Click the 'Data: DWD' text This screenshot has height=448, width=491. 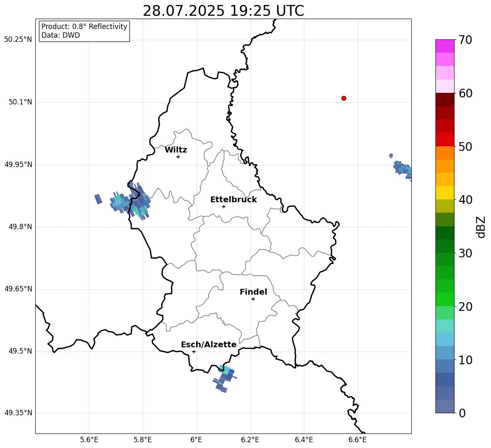[x=61, y=35]
